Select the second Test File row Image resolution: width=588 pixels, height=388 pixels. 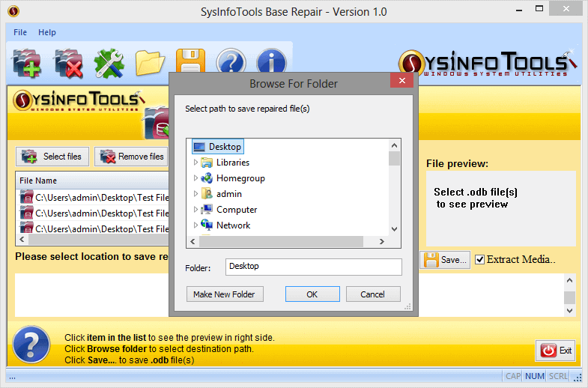[94, 213]
